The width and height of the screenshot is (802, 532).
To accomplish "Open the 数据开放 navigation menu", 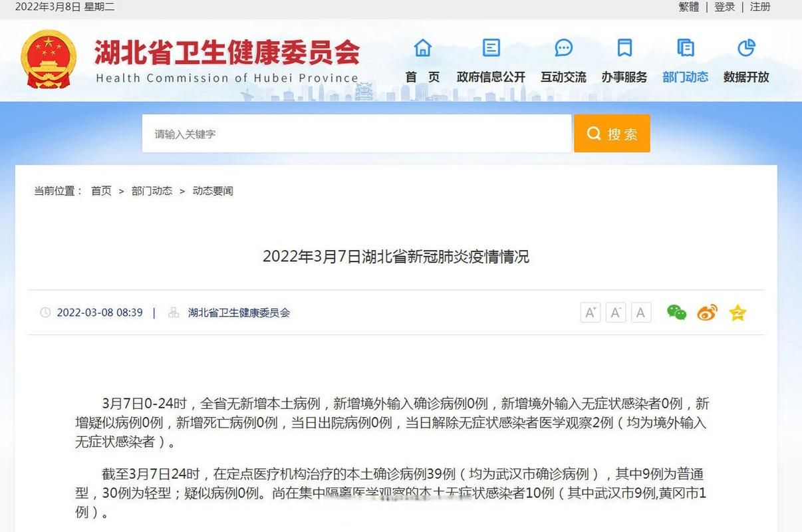I will point(746,77).
